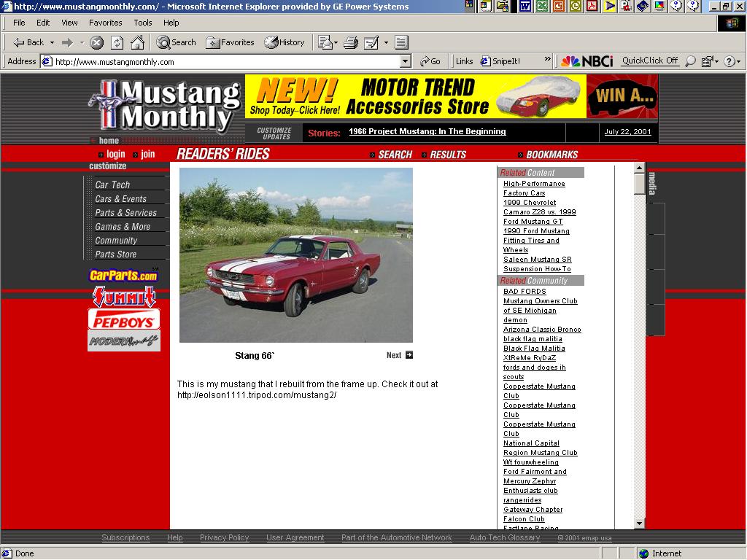Click the RESULTS tab
The image size is (747, 560).
tap(448, 155)
